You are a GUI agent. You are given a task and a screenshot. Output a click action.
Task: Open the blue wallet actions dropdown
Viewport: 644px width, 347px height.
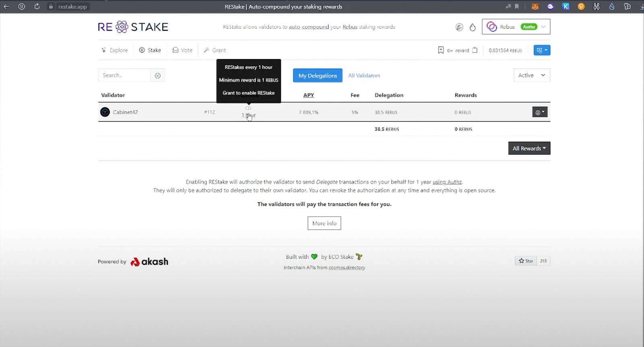click(542, 50)
